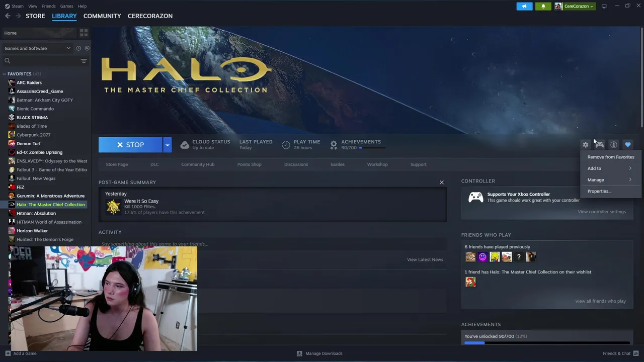Screen dimensions: 644x362
Task: Click the achievements ribbon icon
Action: 334,145
